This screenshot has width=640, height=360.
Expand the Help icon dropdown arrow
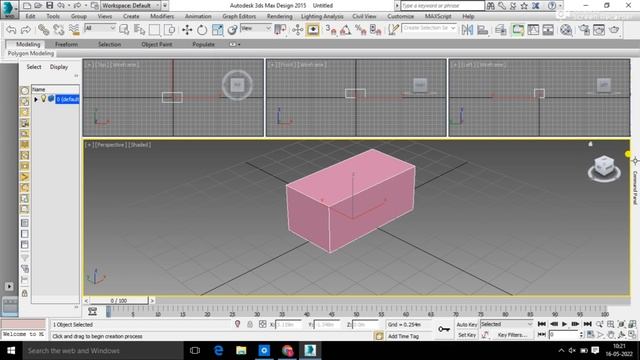tap(560, 5)
